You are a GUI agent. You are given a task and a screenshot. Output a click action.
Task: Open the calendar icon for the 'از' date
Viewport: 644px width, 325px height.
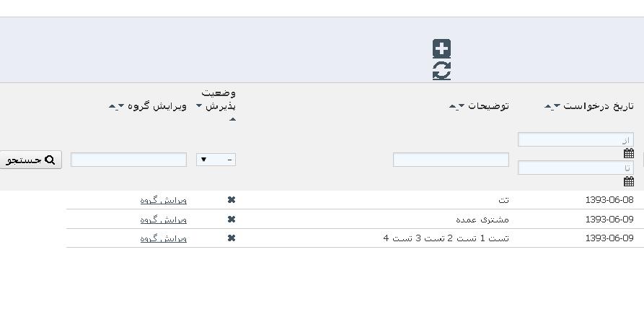(629, 153)
